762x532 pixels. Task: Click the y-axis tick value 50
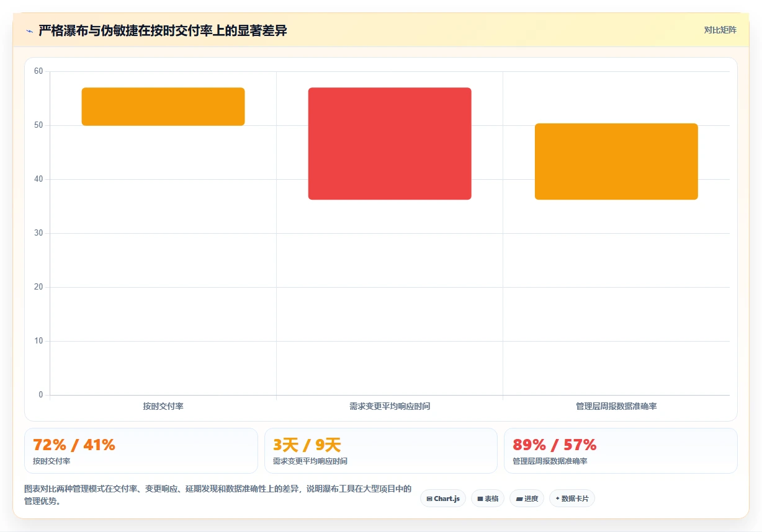click(38, 125)
